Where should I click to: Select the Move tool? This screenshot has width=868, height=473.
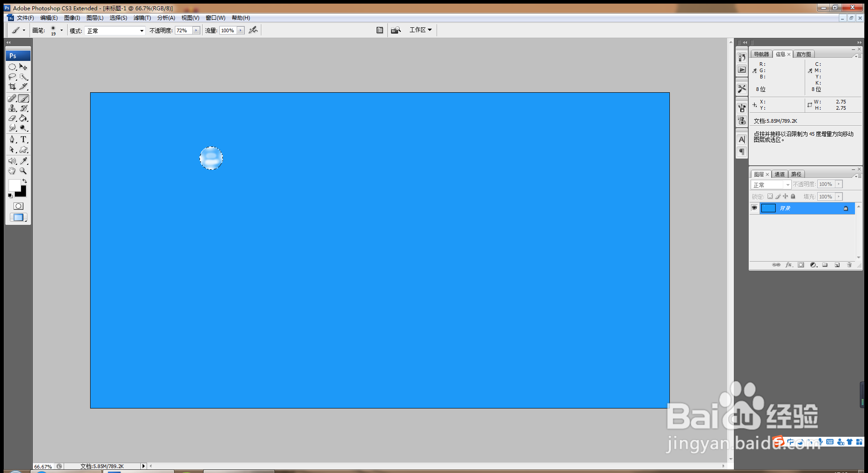click(24, 67)
